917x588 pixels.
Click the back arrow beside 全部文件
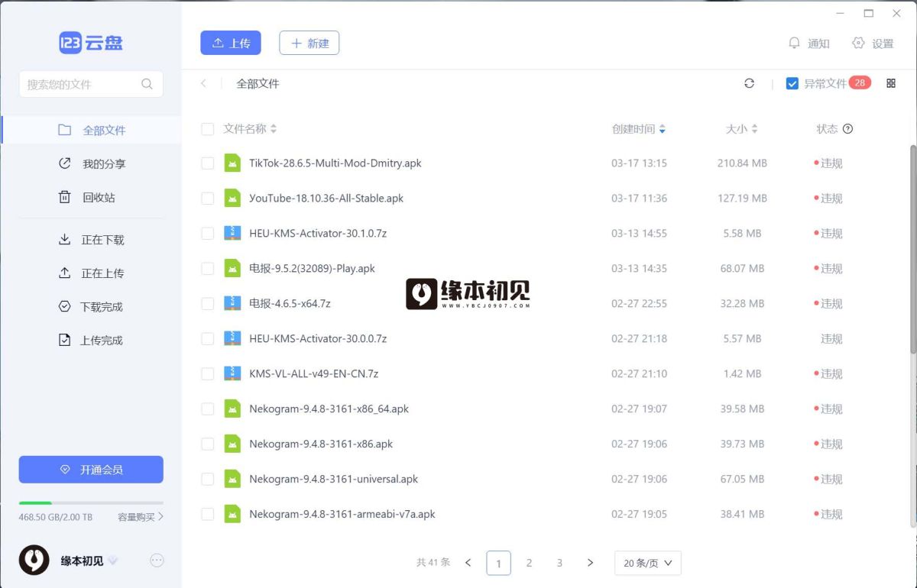(203, 83)
